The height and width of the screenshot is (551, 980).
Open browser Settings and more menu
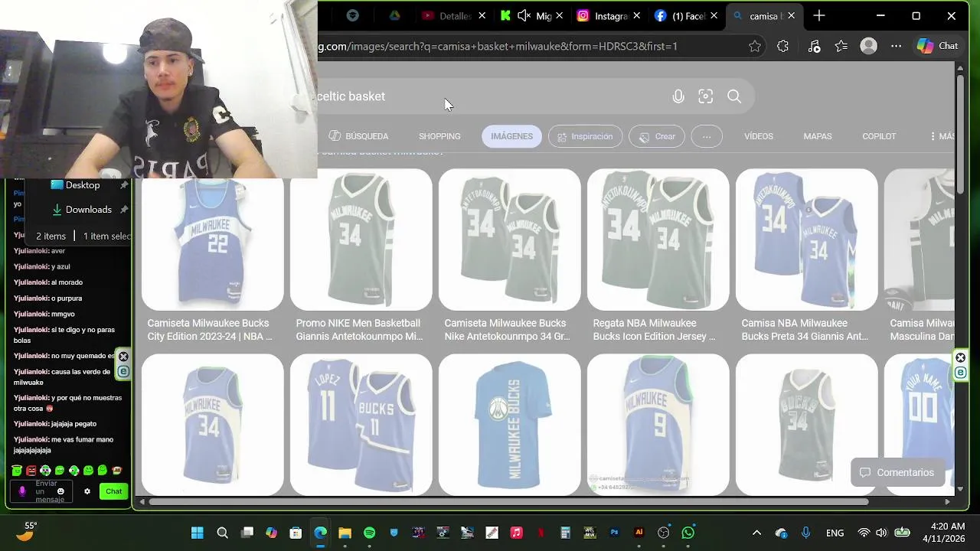(x=896, y=46)
